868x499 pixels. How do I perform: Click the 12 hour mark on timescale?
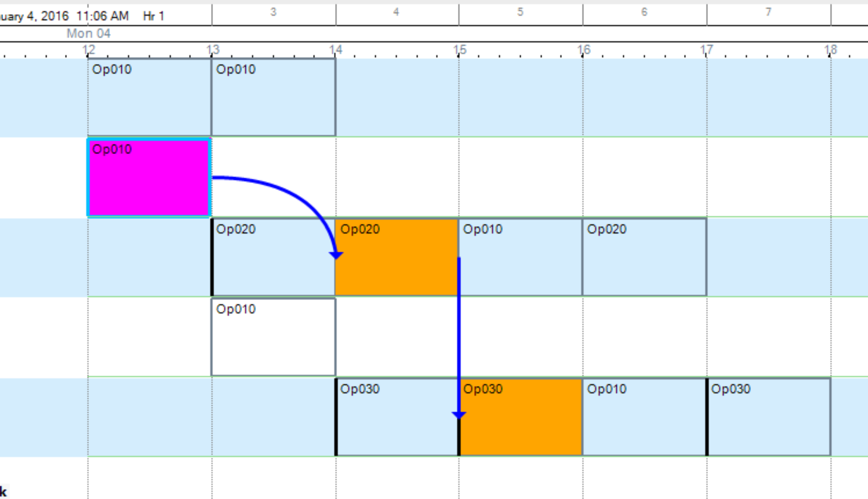click(x=89, y=50)
